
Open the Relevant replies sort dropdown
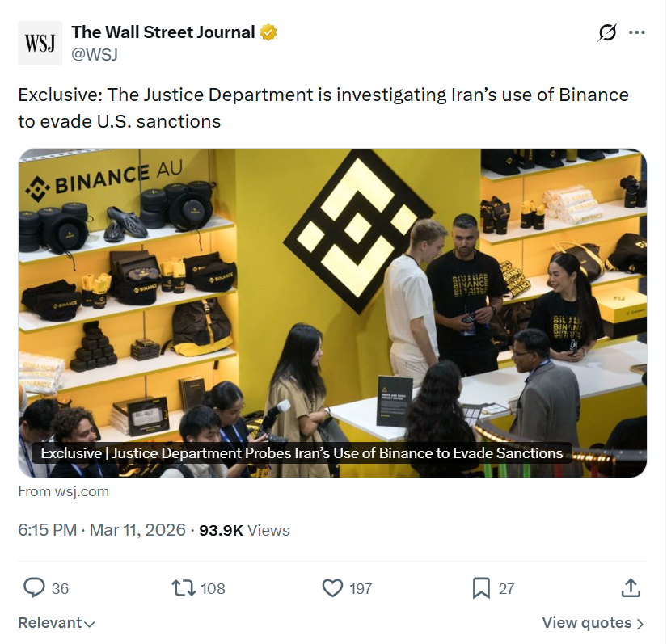tap(55, 623)
